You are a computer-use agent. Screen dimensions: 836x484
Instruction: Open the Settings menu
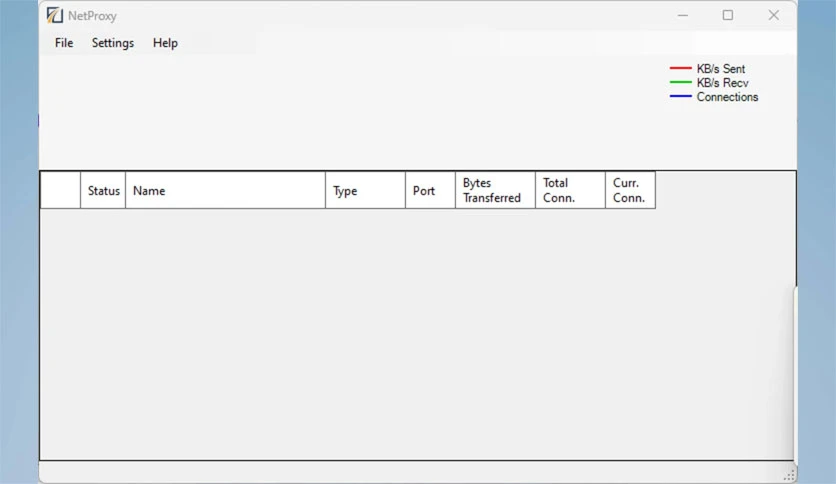point(112,43)
